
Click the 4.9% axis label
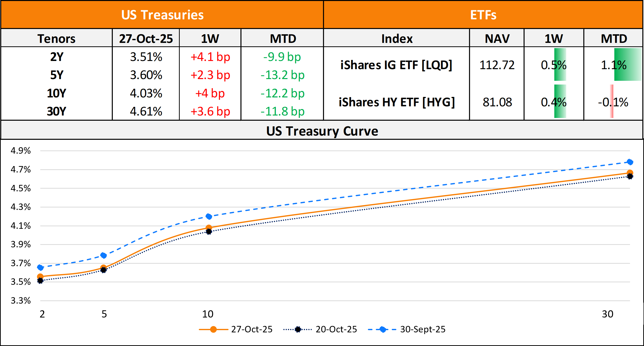[x=21, y=150]
